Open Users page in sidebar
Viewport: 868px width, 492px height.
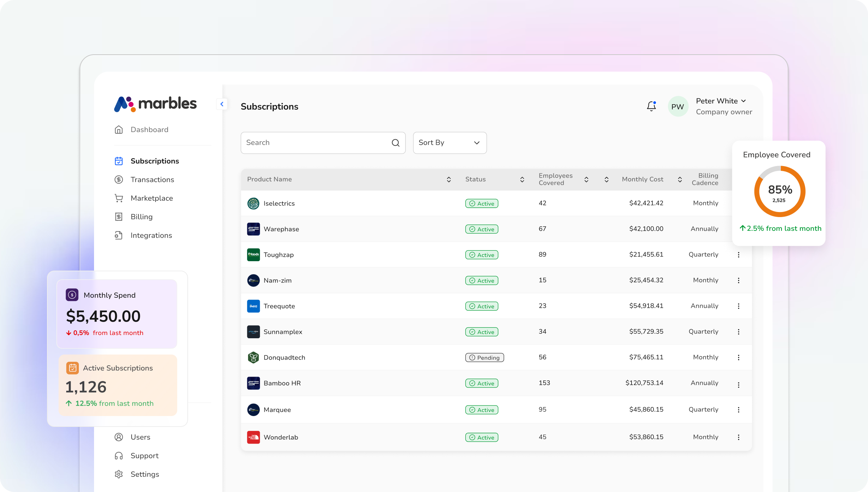(x=132, y=437)
